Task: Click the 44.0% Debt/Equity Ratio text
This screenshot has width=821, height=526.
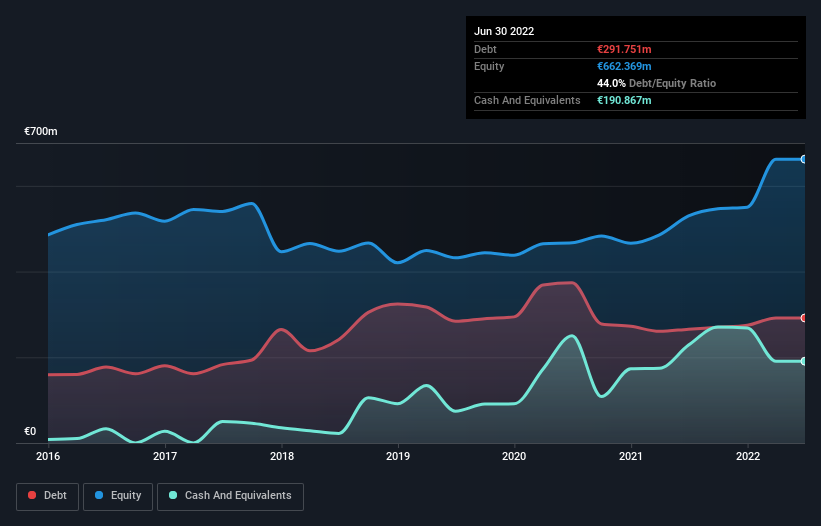Action: (657, 83)
